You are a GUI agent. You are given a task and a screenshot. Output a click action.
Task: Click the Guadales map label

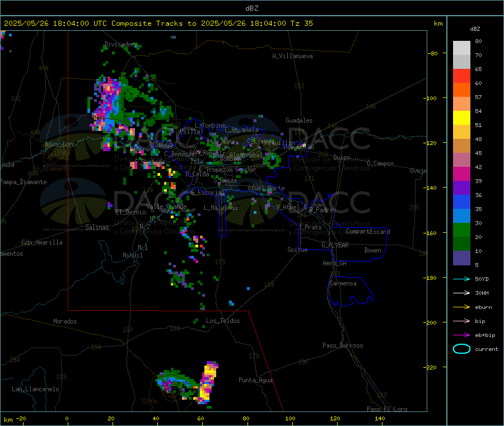coord(299,120)
